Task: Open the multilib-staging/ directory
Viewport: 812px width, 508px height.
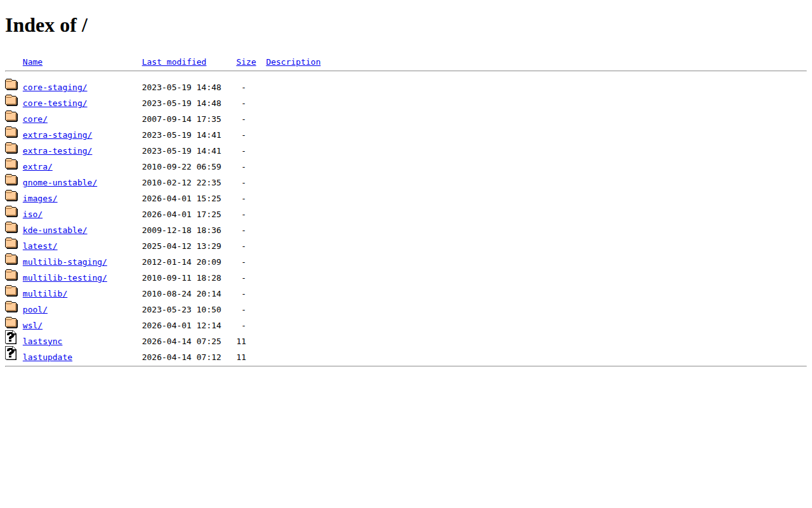Action: tap(65, 262)
